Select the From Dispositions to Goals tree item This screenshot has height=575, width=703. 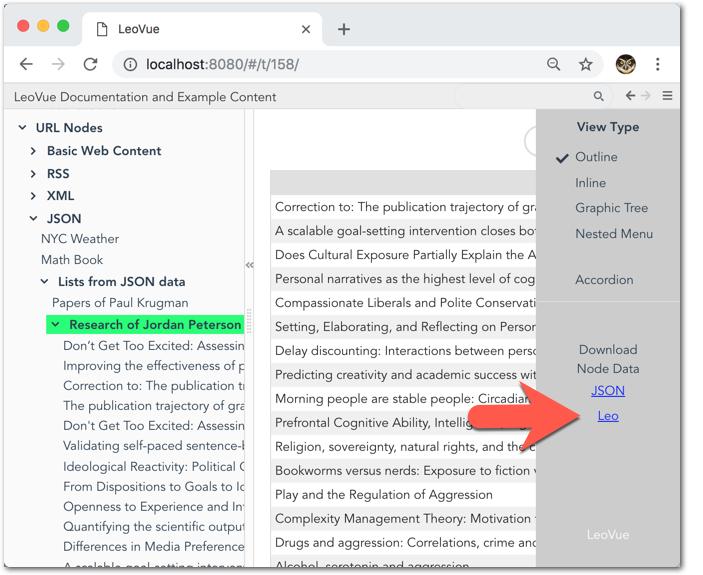153,487
